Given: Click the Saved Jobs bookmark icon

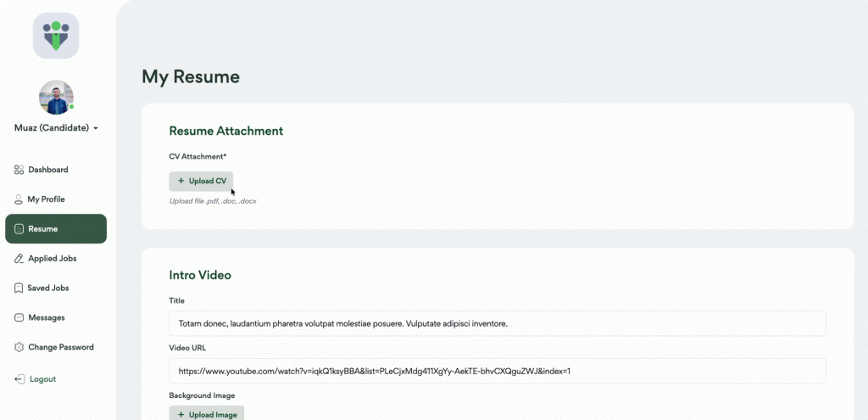Looking at the screenshot, I should (19, 288).
